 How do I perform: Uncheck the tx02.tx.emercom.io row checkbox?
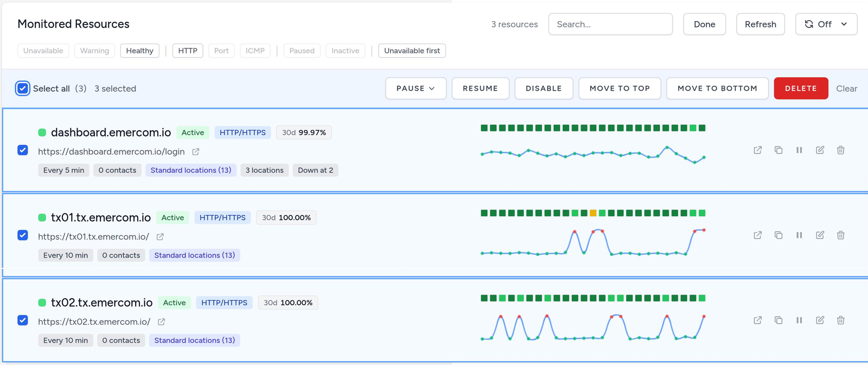(23, 320)
